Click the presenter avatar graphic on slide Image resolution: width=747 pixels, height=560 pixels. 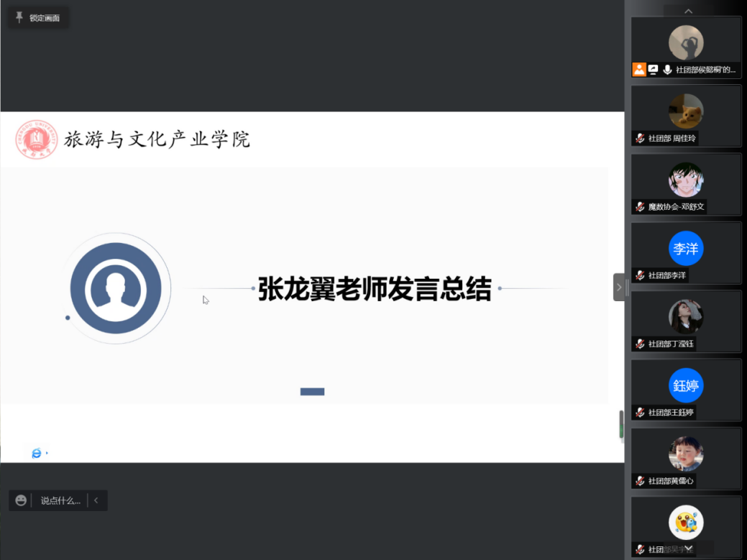(116, 288)
